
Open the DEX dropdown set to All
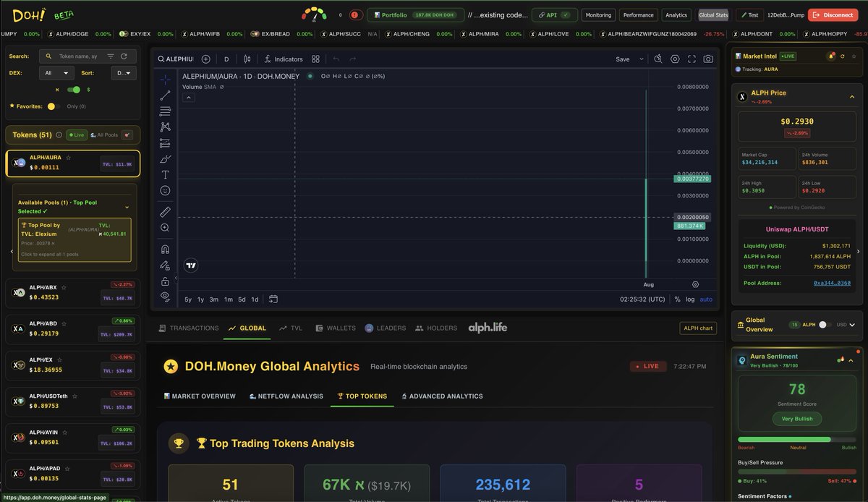(x=57, y=72)
